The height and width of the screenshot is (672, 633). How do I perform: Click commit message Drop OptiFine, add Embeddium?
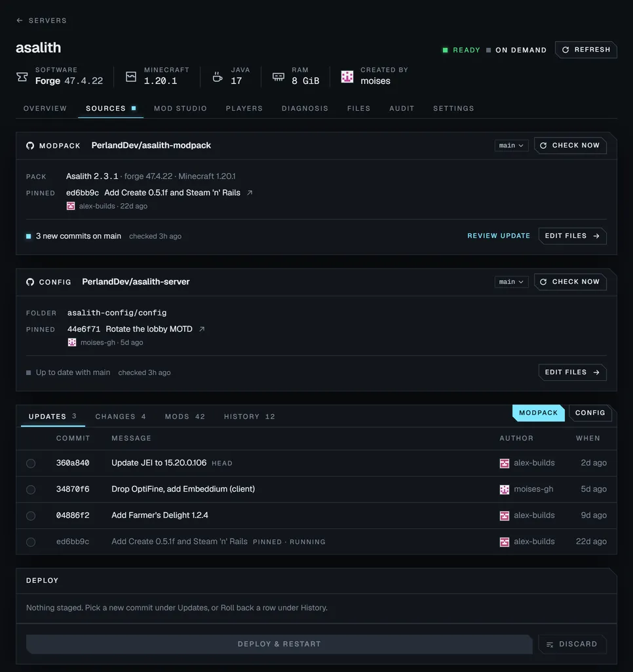click(x=183, y=489)
